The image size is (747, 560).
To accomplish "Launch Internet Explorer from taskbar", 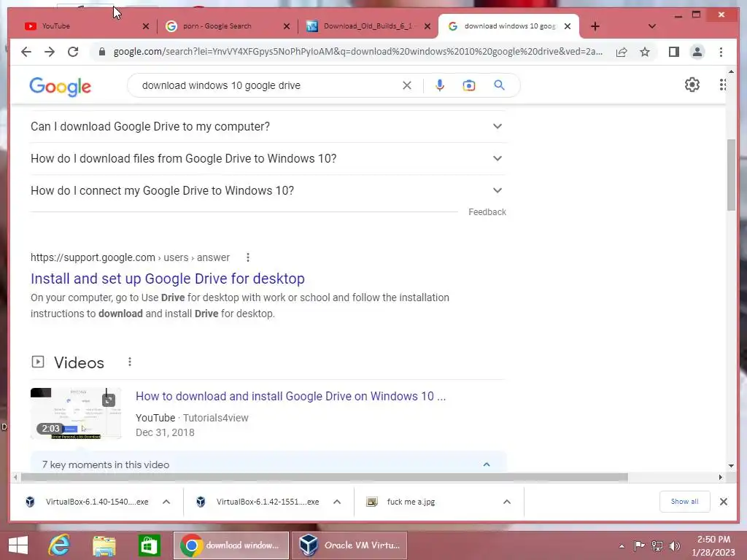I will click(x=60, y=545).
